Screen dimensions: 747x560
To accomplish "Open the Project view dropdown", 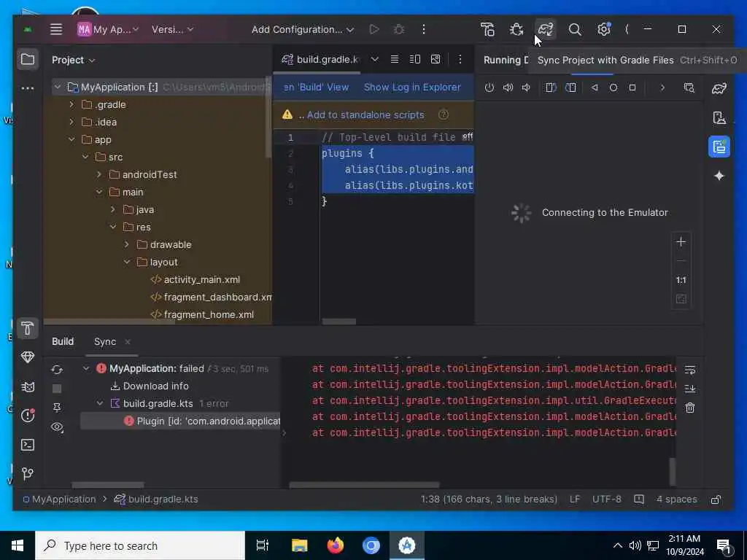I will [74, 60].
